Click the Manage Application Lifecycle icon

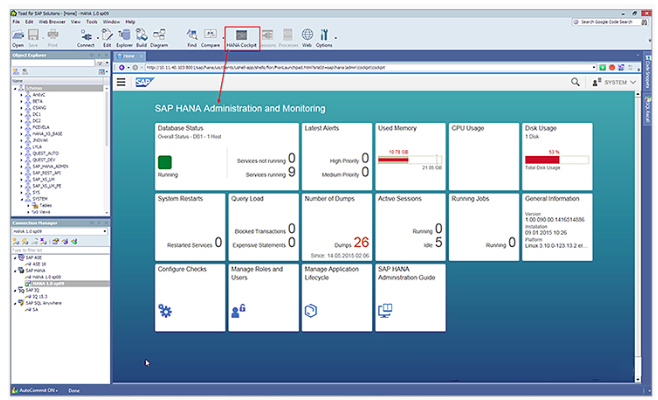(311, 311)
